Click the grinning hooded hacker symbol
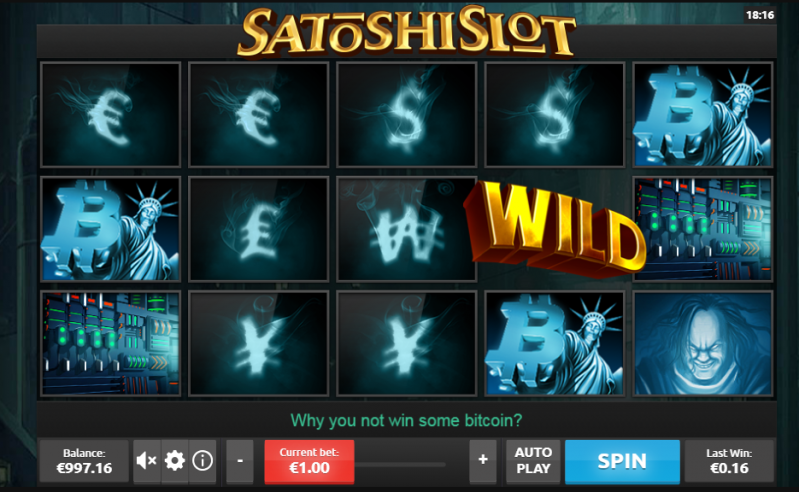 (x=703, y=343)
